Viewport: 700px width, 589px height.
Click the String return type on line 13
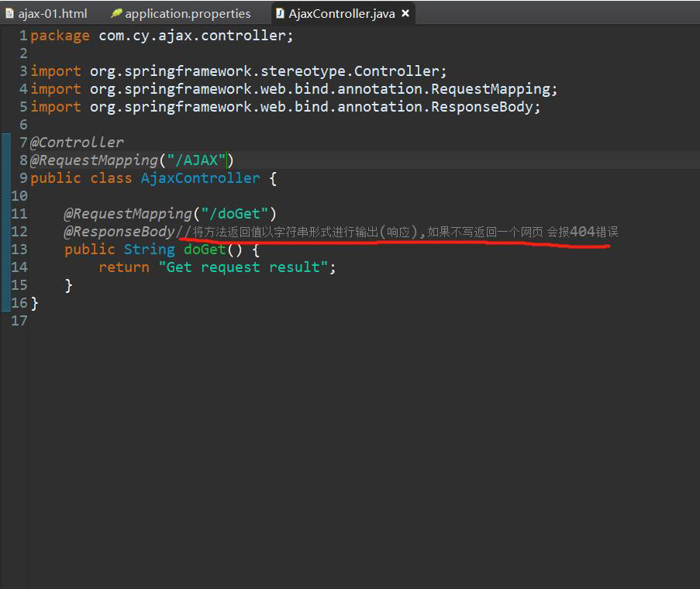(x=149, y=250)
